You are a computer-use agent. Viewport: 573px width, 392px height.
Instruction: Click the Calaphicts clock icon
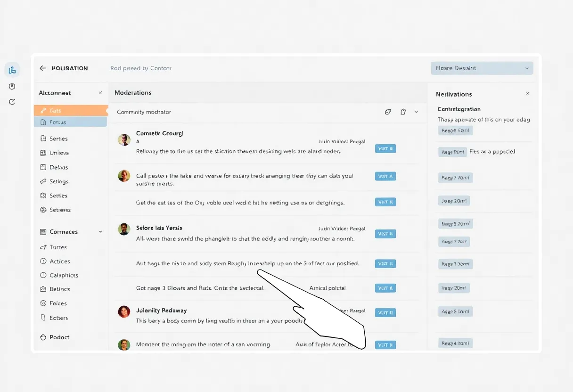tap(43, 275)
